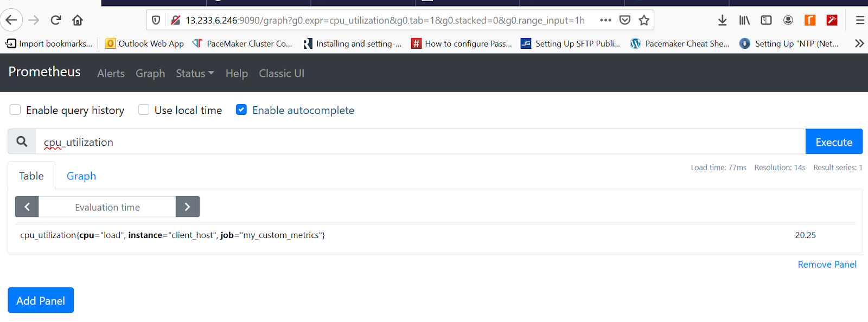The width and height of the screenshot is (868, 322).
Task: Open Installing and setting bookmark
Action: coord(353,43)
